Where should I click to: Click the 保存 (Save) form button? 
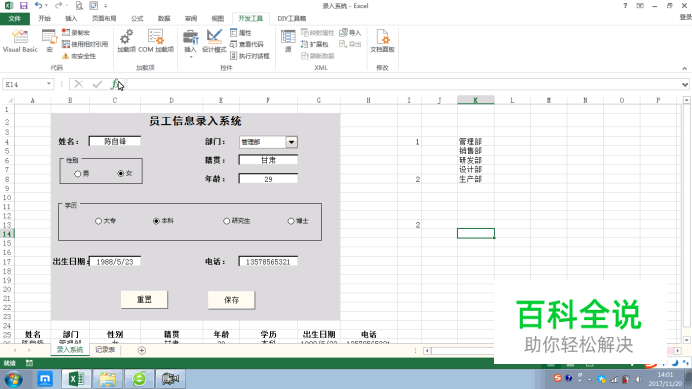pyautogui.click(x=231, y=300)
